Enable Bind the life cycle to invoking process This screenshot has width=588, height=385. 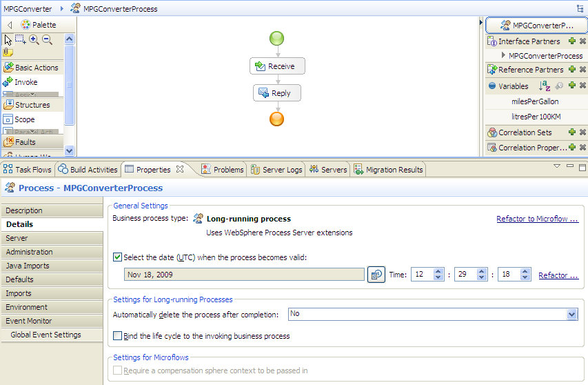[x=117, y=335]
